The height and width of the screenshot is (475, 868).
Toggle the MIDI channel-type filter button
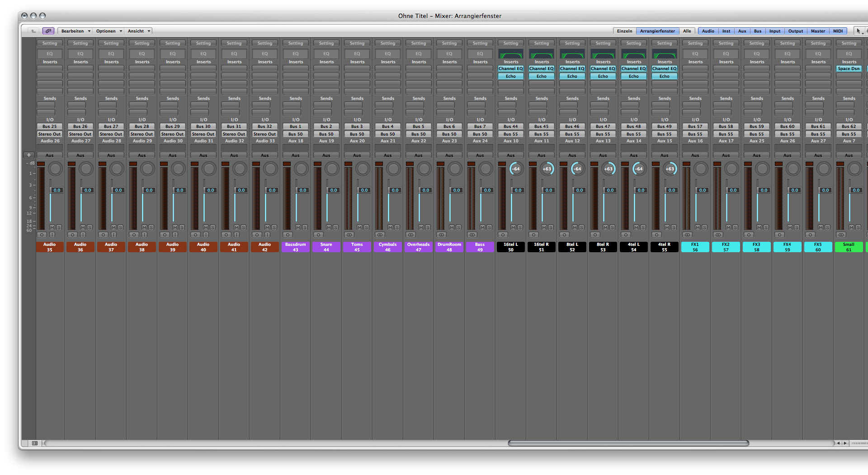point(838,31)
